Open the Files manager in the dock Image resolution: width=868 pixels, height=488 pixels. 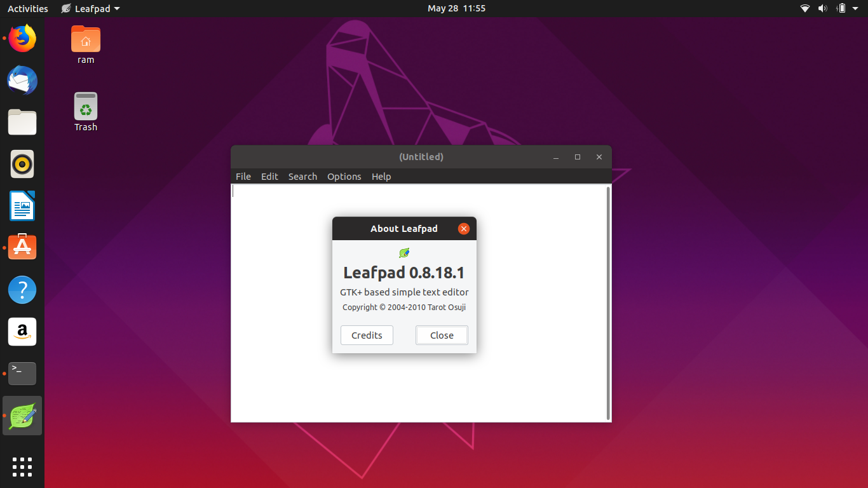pos(22,123)
